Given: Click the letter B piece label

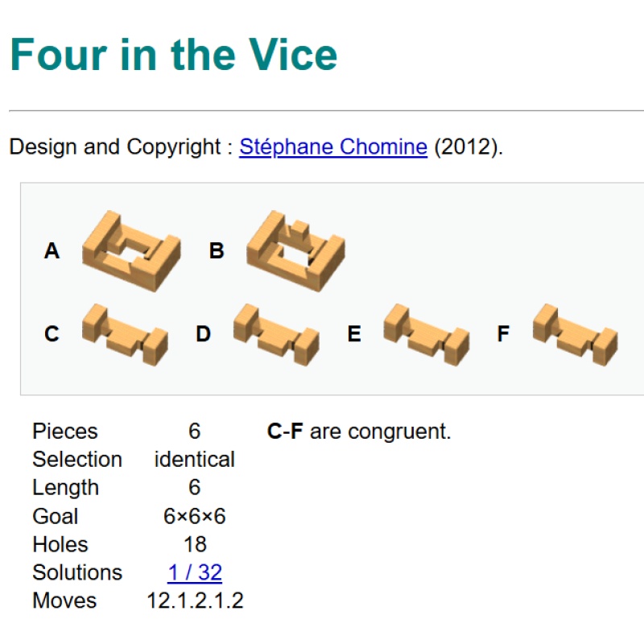Looking at the screenshot, I should [x=216, y=251].
